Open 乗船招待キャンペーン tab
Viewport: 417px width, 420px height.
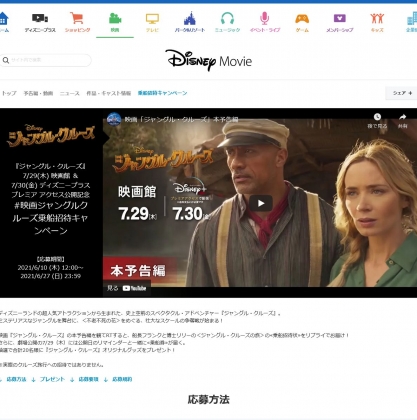tap(162, 93)
